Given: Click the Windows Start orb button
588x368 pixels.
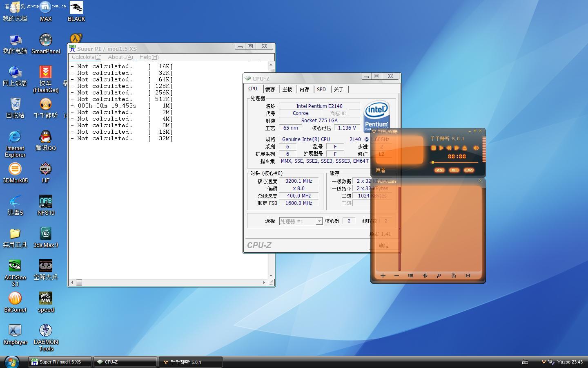Looking at the screenshot, I should pyautogui.click(x=11, y=362).
